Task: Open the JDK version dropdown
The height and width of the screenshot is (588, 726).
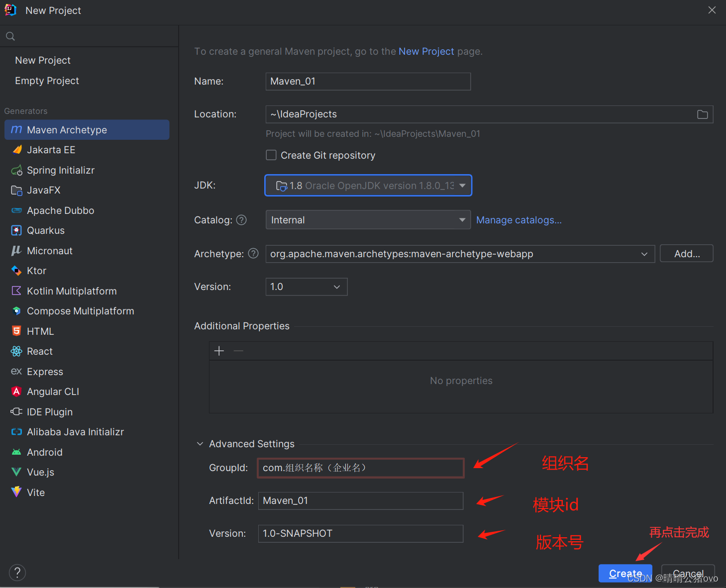Action: click(x=368, y=186)
